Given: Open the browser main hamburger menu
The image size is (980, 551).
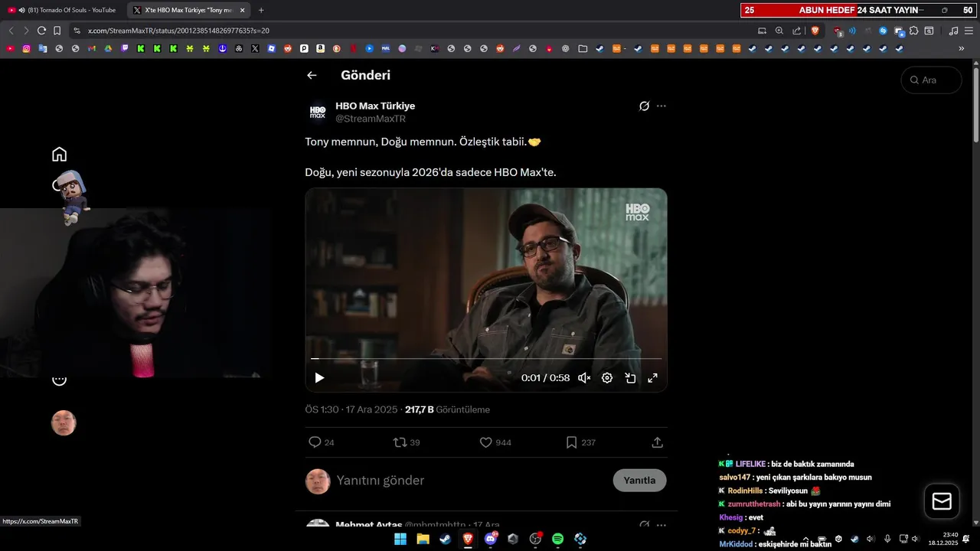Looking at the screenshot, I should point(969,31).
